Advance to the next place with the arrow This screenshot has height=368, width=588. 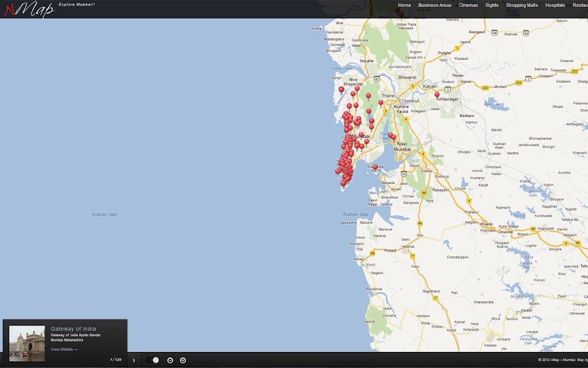134,361
